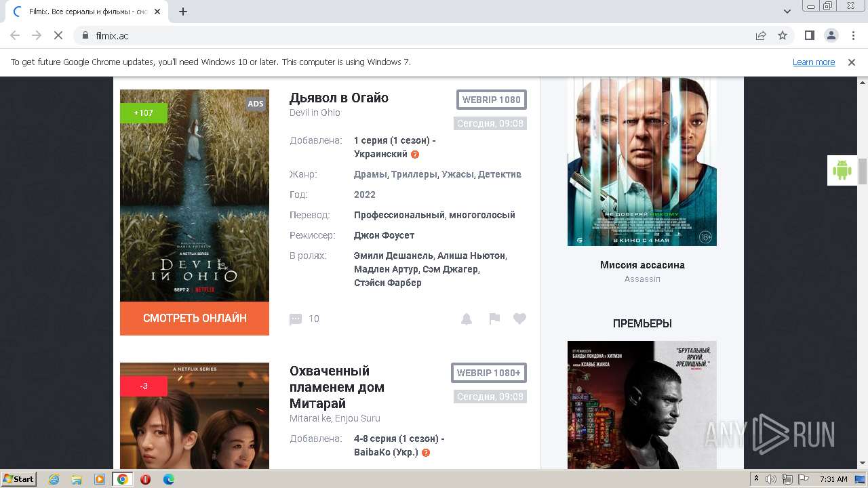
Task: Dismiss Chrome update notification bar
Action: tap(852, 62)
